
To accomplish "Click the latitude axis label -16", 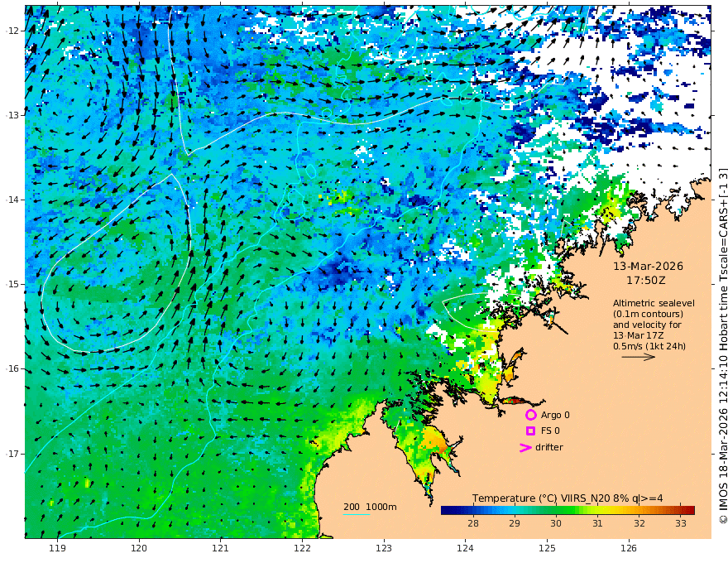I will pos(12,368).
